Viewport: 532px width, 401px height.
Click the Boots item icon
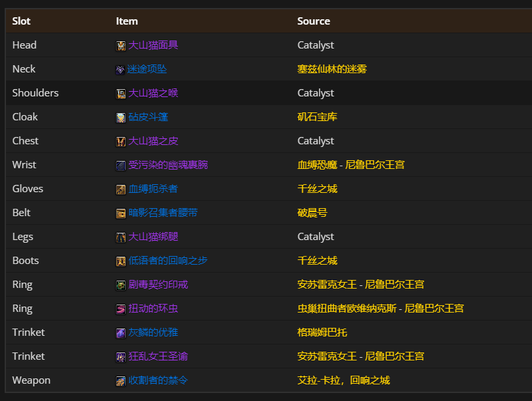click(121, 261)
